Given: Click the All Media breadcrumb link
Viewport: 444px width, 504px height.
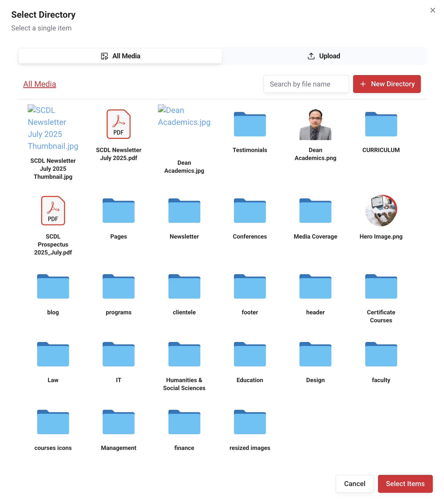Looking at the screenshot, I should [40, 84].
